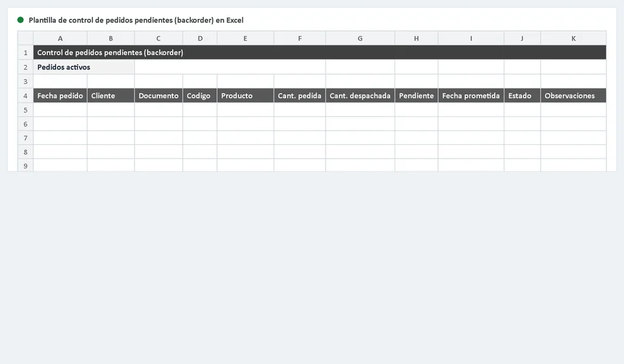This screenshot has height=364, width=624.
Task: Select column G header
Action: coord(360,38)
